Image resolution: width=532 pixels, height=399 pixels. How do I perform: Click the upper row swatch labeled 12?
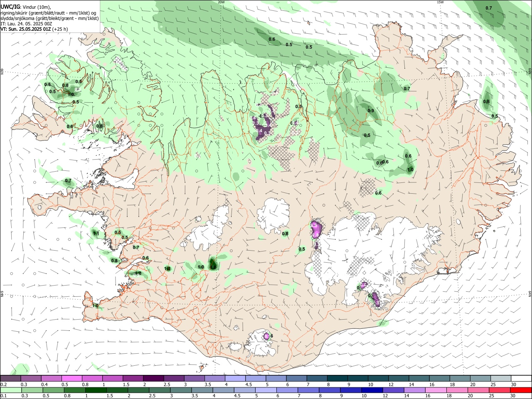(398, 379)
